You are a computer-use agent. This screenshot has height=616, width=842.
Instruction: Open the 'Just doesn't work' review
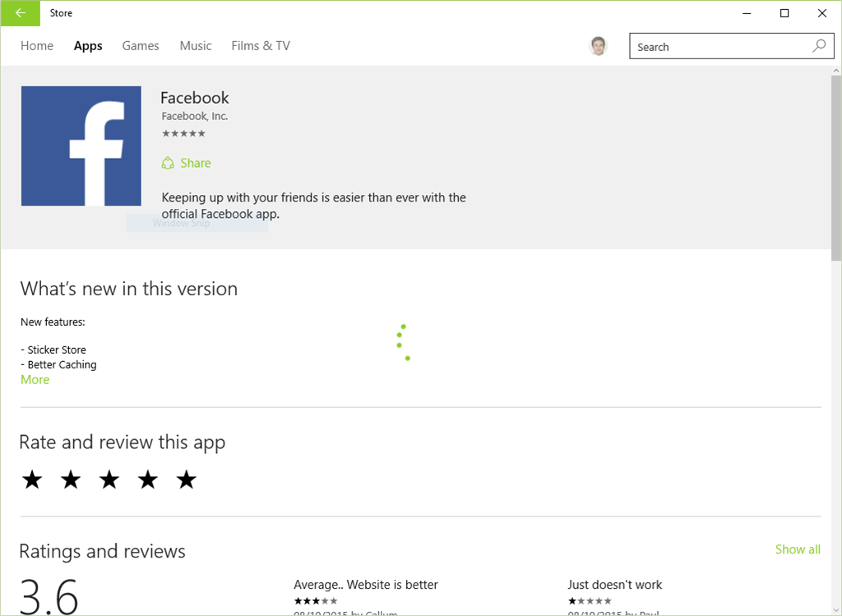pyautogui.click(x=615, y=584)
